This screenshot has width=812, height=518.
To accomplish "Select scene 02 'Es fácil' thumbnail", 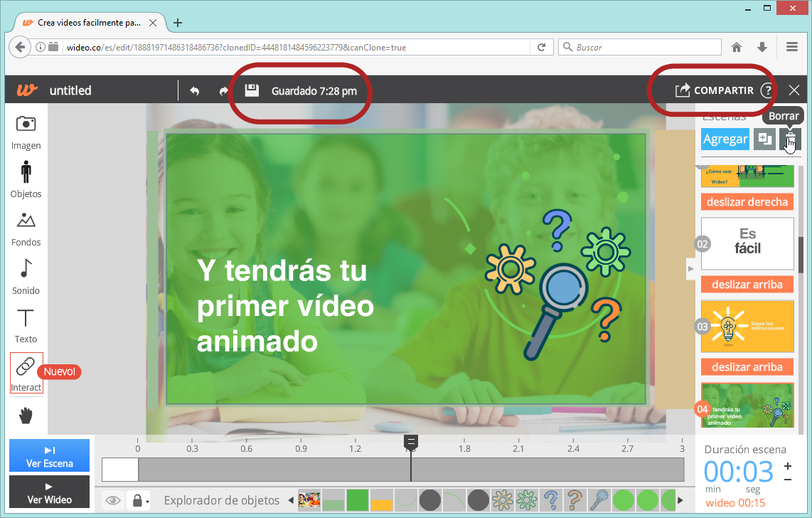I will point(747,243).
